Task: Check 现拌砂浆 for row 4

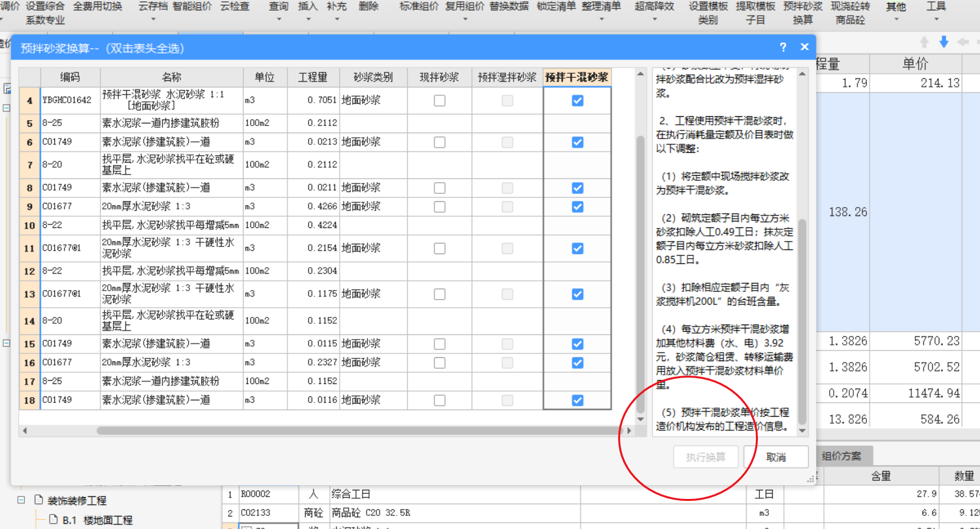Action: coord(440,101)
